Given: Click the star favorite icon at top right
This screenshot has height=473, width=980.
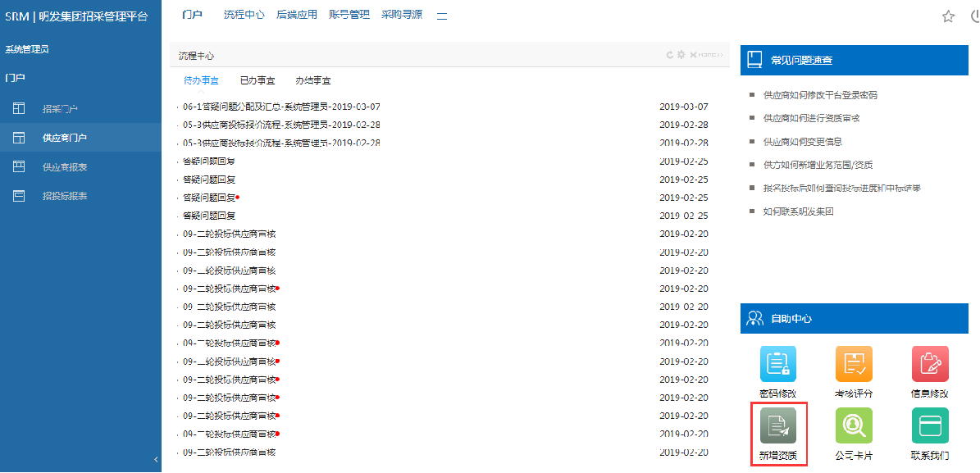Looking at the screenshot, I should pyautogui.click(x=948, y=16).
